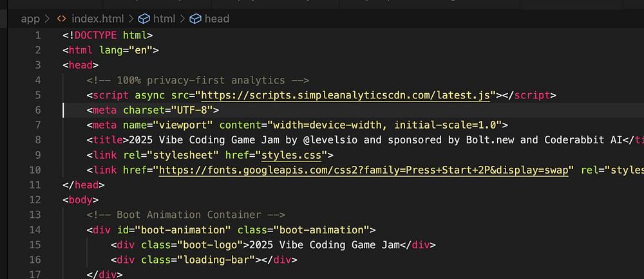Click the html lang="en" tag

111,50
